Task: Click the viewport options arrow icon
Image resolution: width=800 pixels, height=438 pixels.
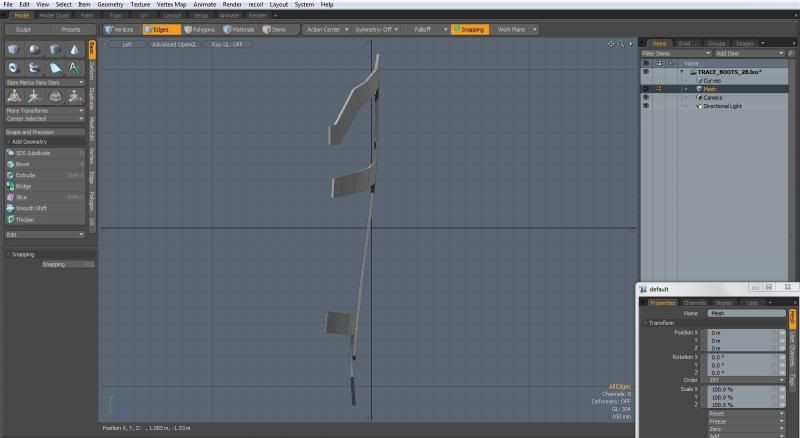Action: click(x=630, y=44)
